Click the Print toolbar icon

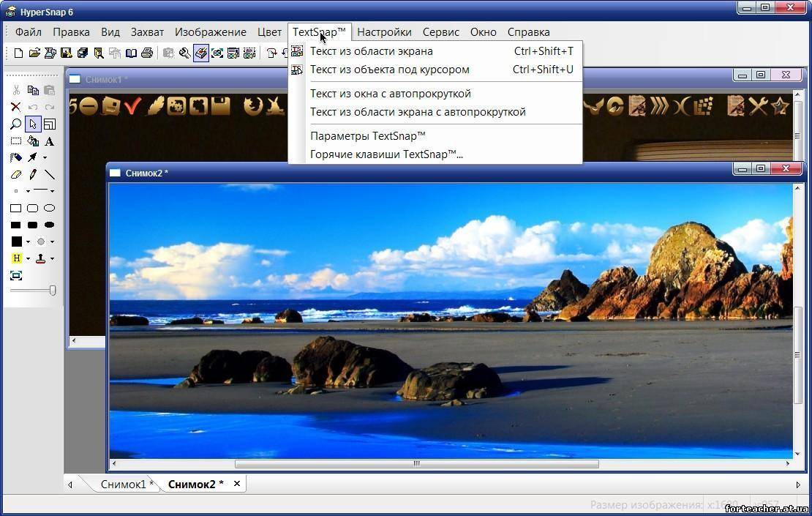click(146, 52)
